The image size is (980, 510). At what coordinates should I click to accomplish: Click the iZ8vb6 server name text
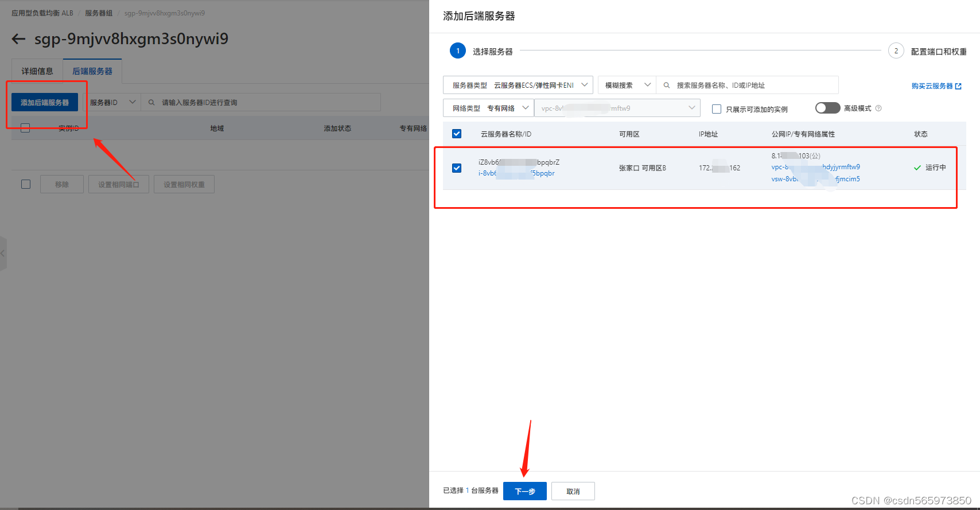[x=519, y=162]
